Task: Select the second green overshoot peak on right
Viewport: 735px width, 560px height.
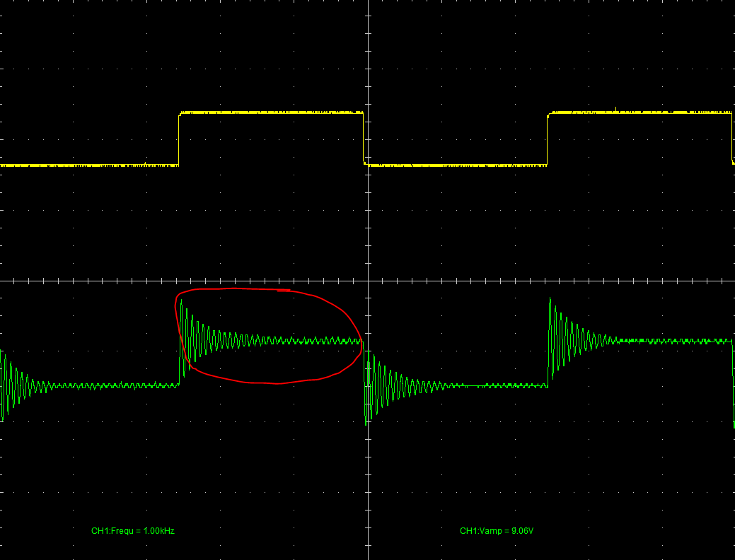Action: click(x=550, y=300)
